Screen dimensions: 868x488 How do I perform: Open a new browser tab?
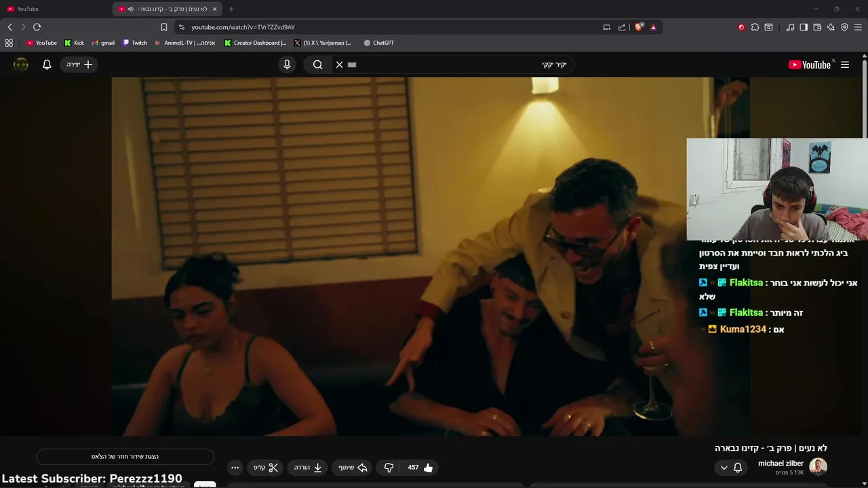[231, 9]
